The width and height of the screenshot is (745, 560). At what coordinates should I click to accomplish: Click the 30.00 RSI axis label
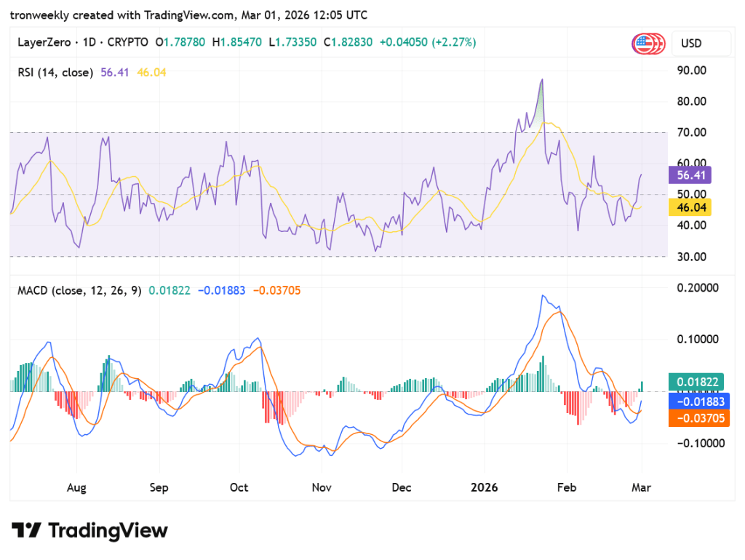pyautogui.click(x=691, y=257)
